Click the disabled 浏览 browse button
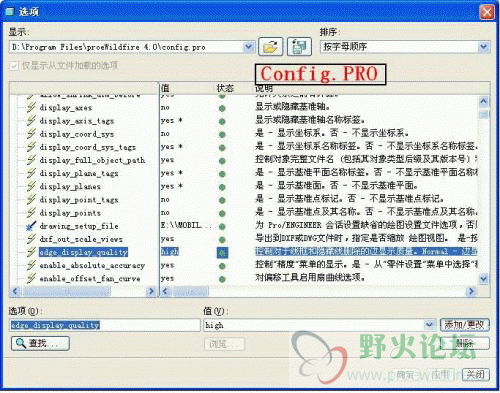Viewport: 500px width, 393px height. coord(224,344)
